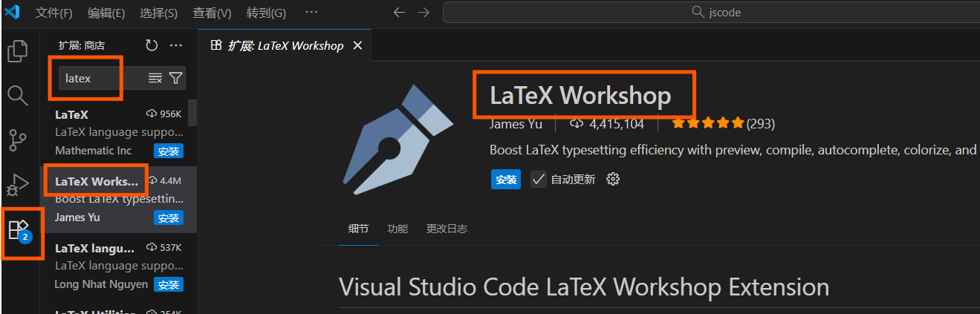The image size is (980, 314).
Task: Open the 选择(S) menu
Action: (x=159, y=13)
